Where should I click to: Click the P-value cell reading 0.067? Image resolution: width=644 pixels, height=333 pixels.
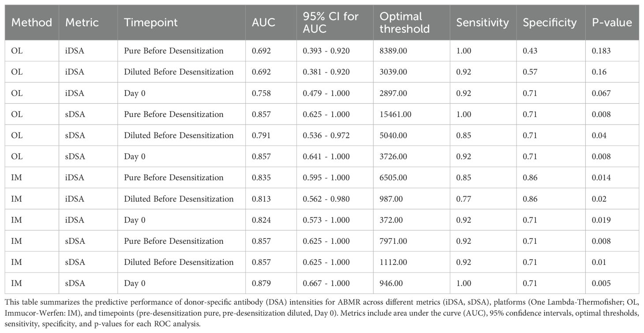coord(601,93)
